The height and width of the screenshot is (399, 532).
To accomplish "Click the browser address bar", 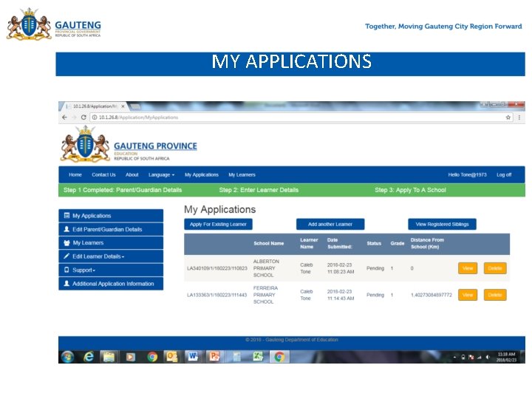I will tap(299, 117).
